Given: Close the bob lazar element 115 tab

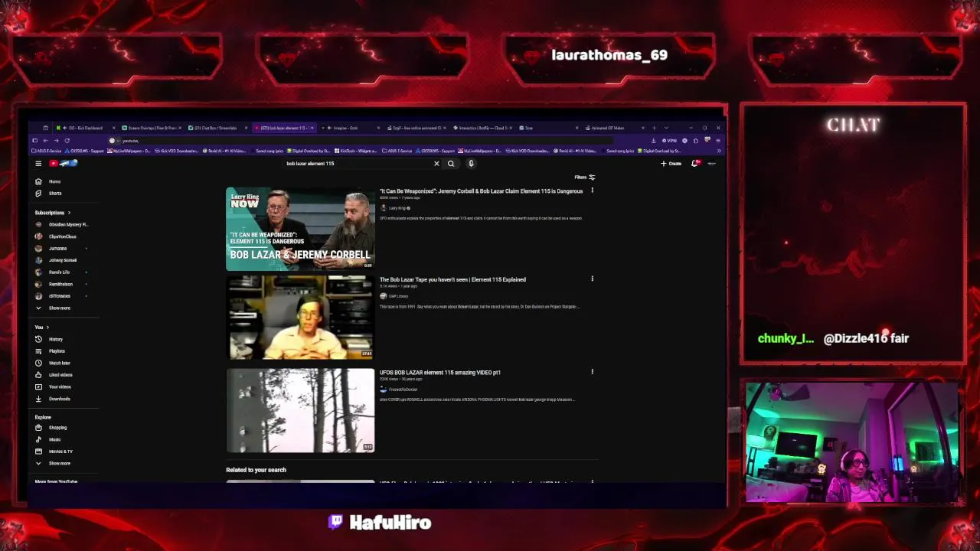Looking at the screenshot, I should point(312,128).
